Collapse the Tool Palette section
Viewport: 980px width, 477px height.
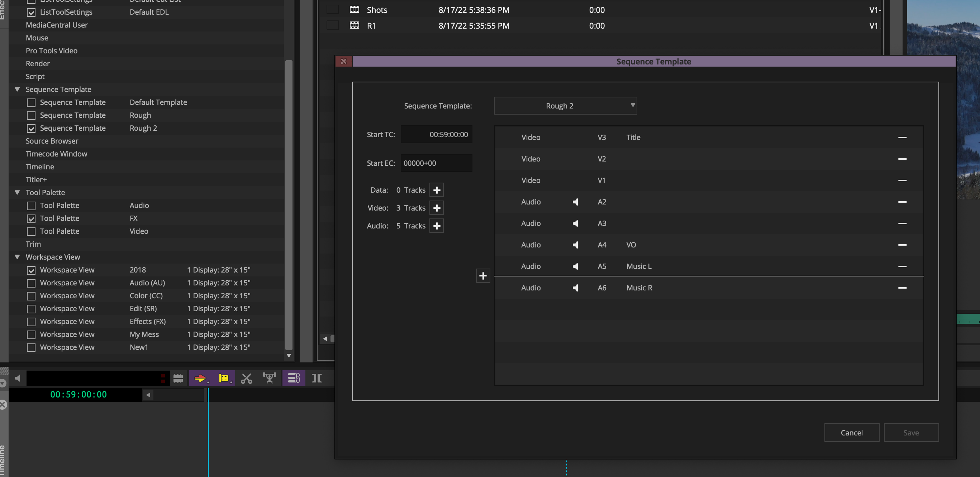click(17, 192)
